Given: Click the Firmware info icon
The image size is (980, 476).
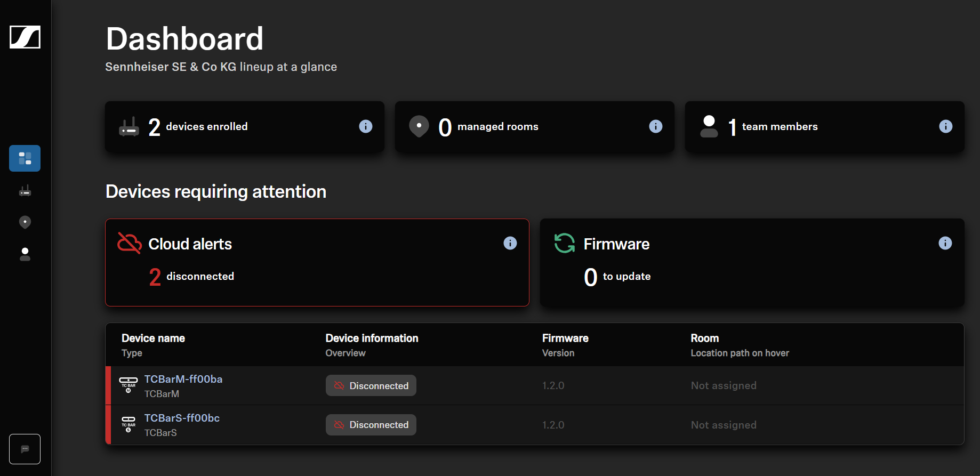Looking at the screenshot, I should [945, 244].
